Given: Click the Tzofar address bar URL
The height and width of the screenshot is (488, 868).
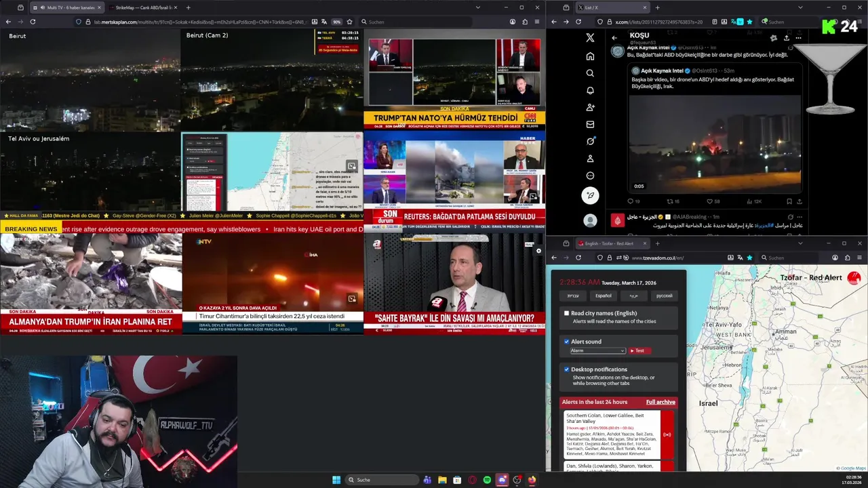Looking at the screenshot, I should (x=658, y=258).
